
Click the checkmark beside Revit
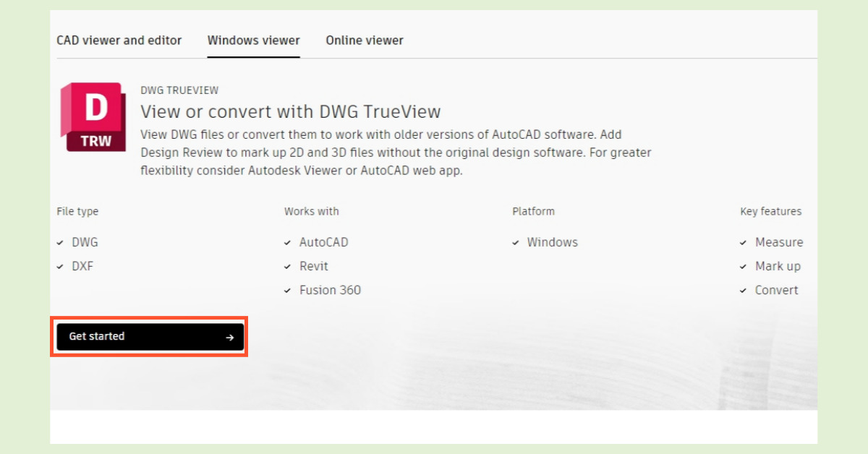(x=288, y=267)
